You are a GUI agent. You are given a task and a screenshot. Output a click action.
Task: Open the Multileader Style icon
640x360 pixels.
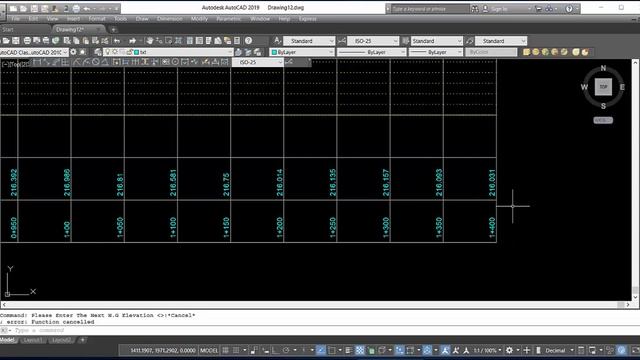tap(469, 41)
